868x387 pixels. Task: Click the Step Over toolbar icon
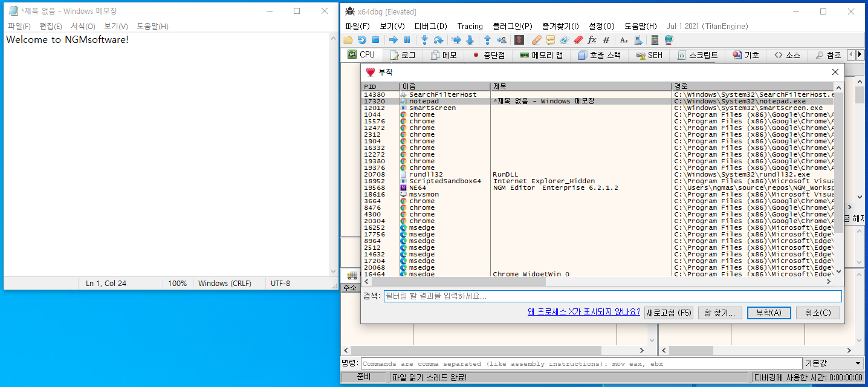pyautogui.click(x=438, y=40)
